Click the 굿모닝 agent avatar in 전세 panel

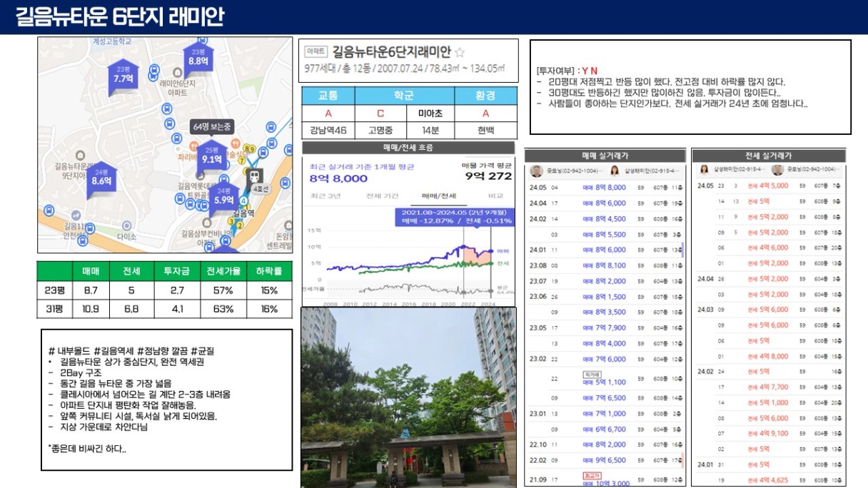click(777, 170)
